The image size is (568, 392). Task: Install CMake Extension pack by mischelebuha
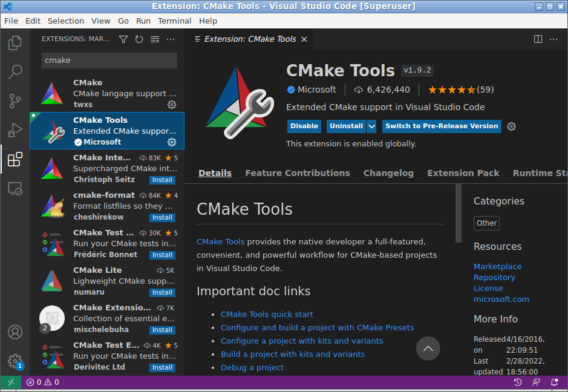162,330
